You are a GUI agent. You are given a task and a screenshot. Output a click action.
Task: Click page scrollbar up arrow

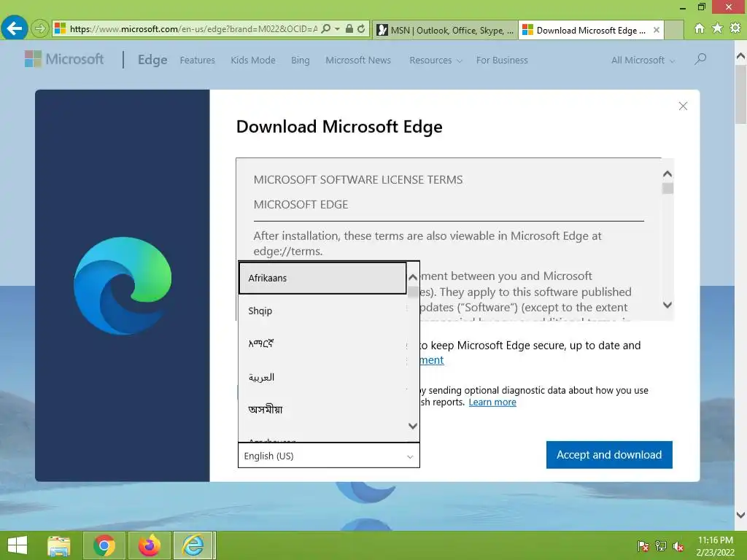point(741,56)
